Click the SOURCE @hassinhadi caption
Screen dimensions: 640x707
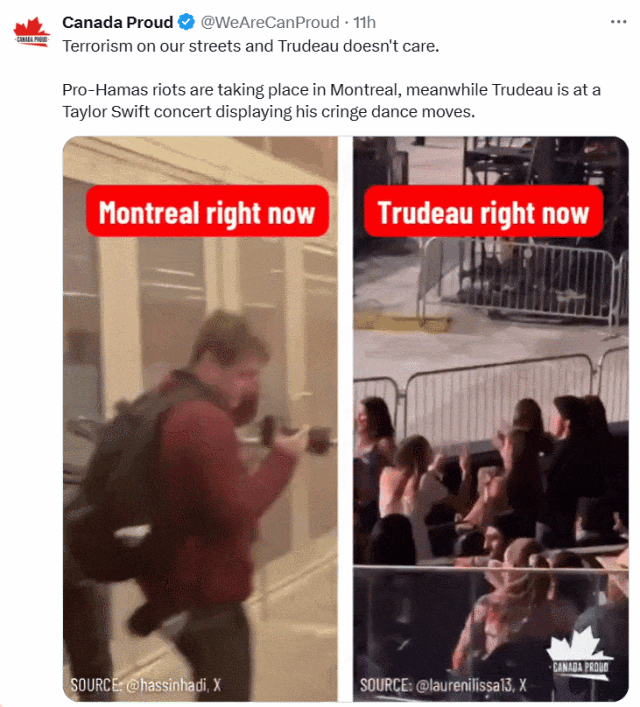[145, 685]
